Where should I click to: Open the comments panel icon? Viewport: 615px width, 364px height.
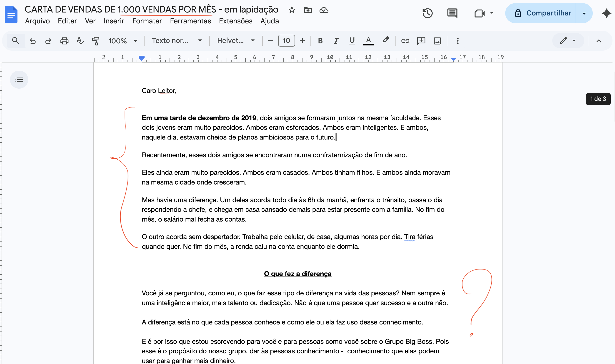452,13
